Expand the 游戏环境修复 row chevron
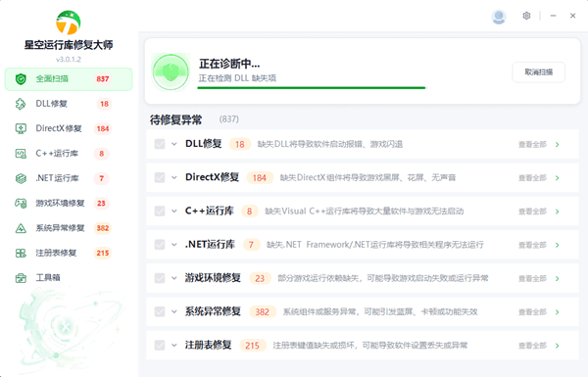The height and width of the screenshot is (377, 588). (174, 278)
